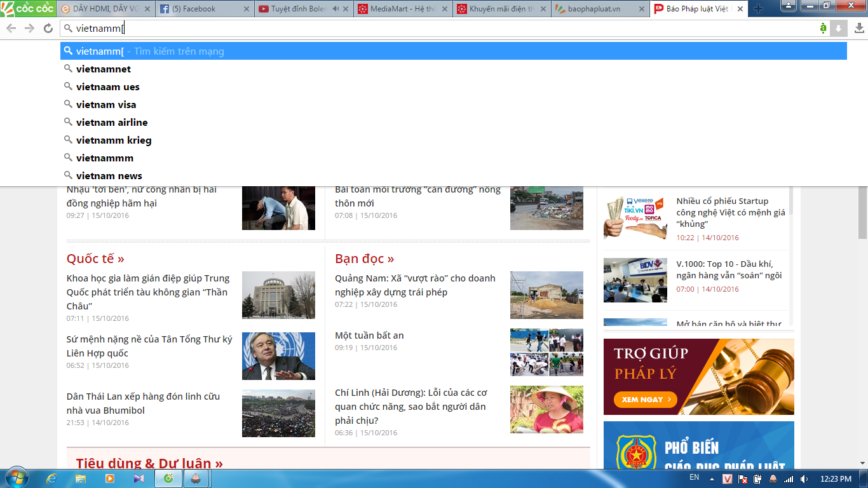This screenshot has height=488, width=868.
Task: Open Windows Media Player from taskbar
Action: coord(110,478)
